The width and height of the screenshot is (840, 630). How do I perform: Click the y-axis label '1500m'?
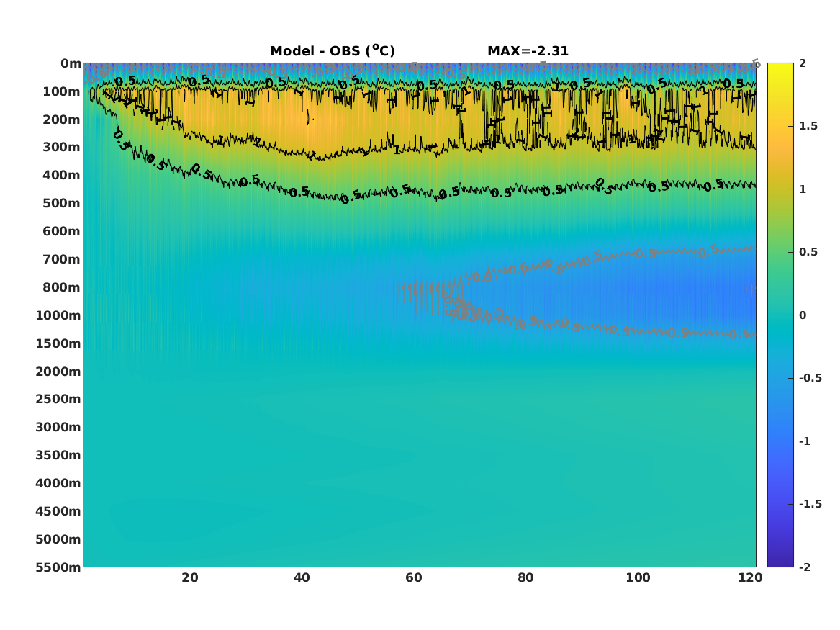point(58,343)
